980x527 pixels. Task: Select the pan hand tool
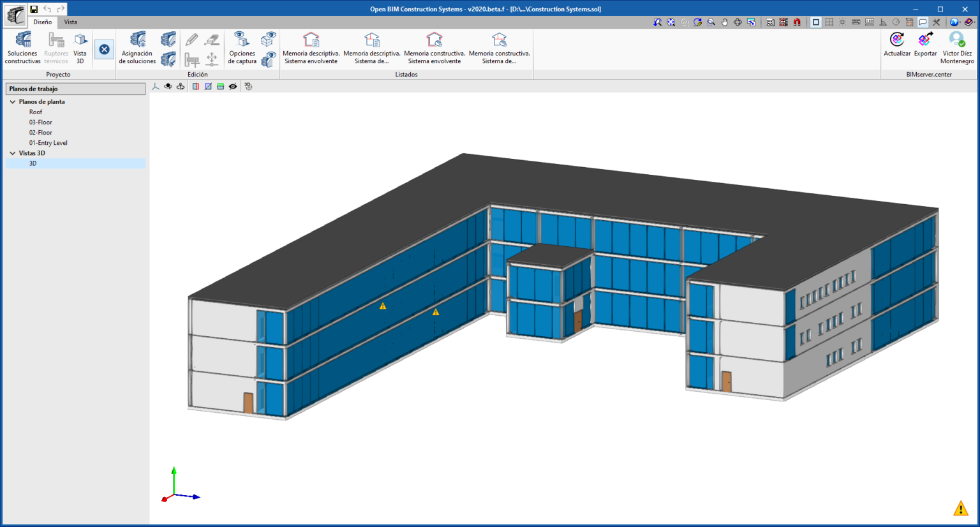click(725, 21)
